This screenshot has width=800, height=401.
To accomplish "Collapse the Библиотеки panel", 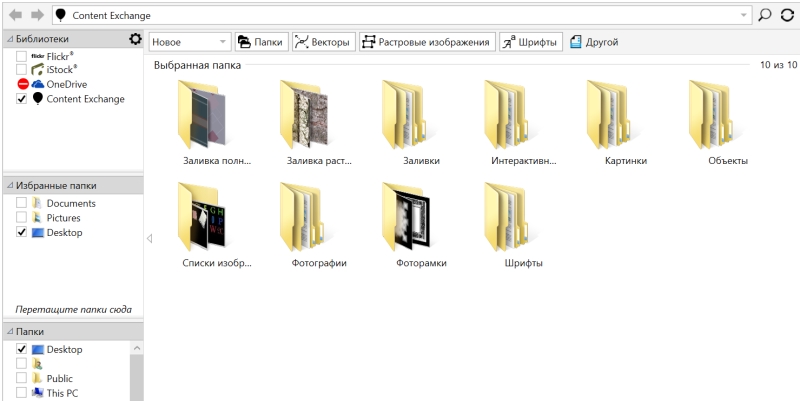I will (10, 39).
